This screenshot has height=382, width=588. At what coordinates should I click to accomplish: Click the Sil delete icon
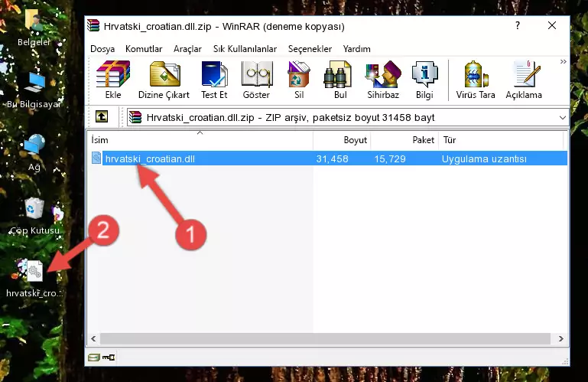299,80
